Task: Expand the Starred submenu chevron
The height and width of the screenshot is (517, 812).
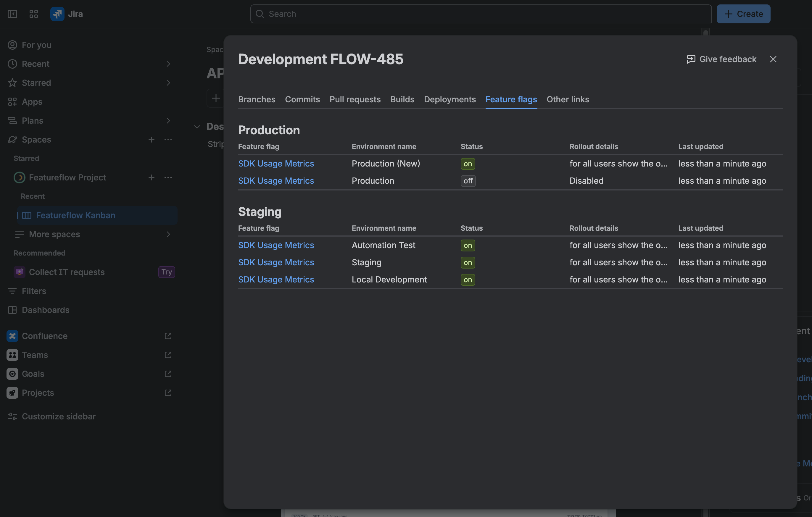Action: tap(168, 83)
